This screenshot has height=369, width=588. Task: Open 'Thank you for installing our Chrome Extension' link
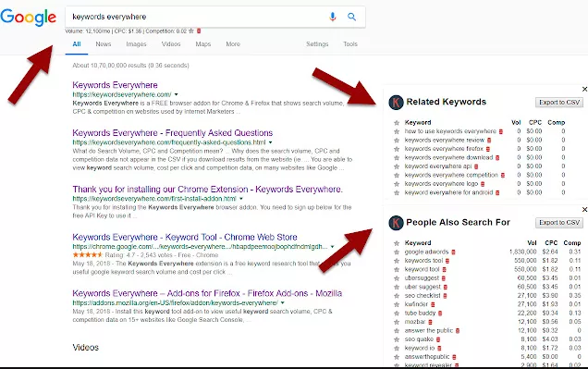point(207,190)
